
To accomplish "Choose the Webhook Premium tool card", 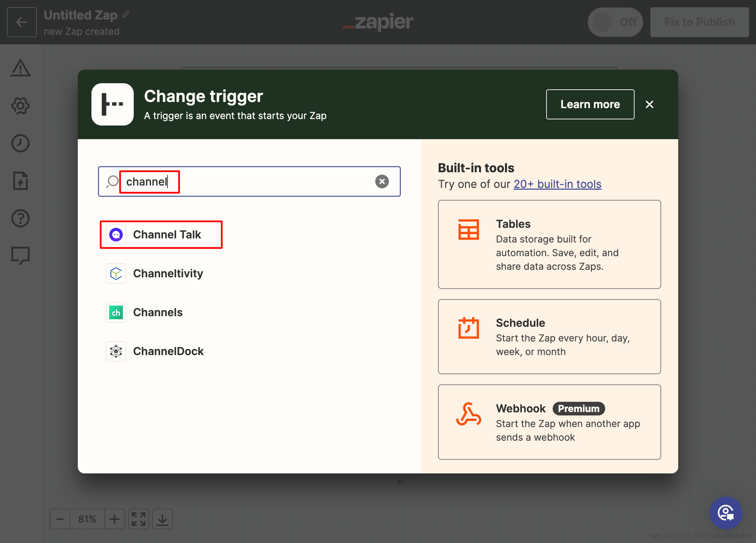I will click(550, 422).
